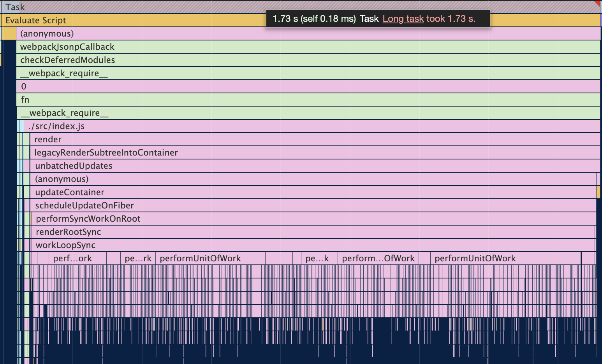Select the render flame bar
This screenshot has height=364, width=602.
pyautogui.click(x=315, y=139)
